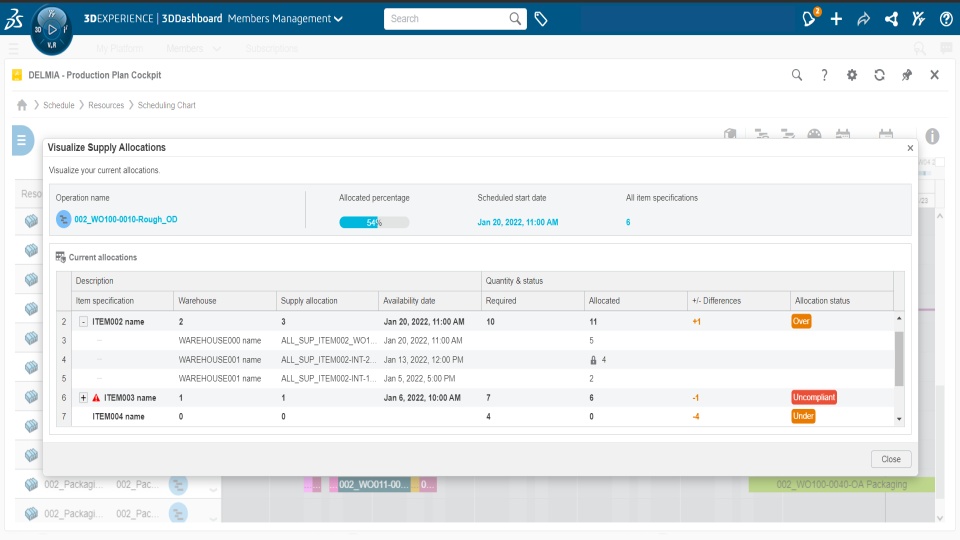Click the allocations table vertical scrollbar thumb
The image size is (960, 540).
coord(899,359)
